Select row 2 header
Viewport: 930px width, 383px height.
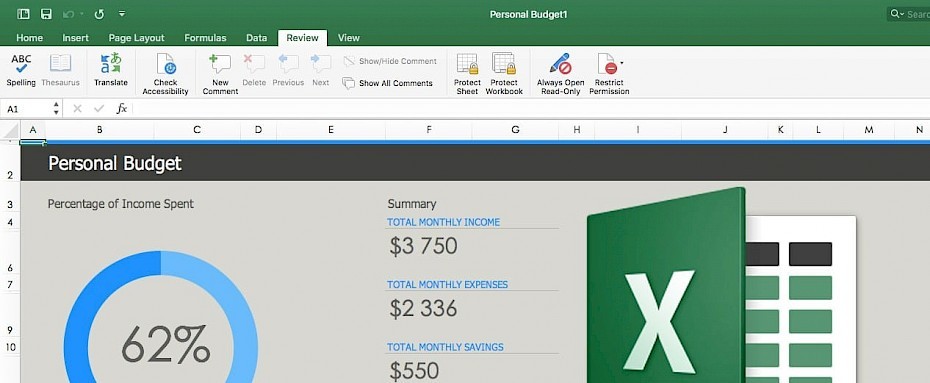(x=10, y=163)
